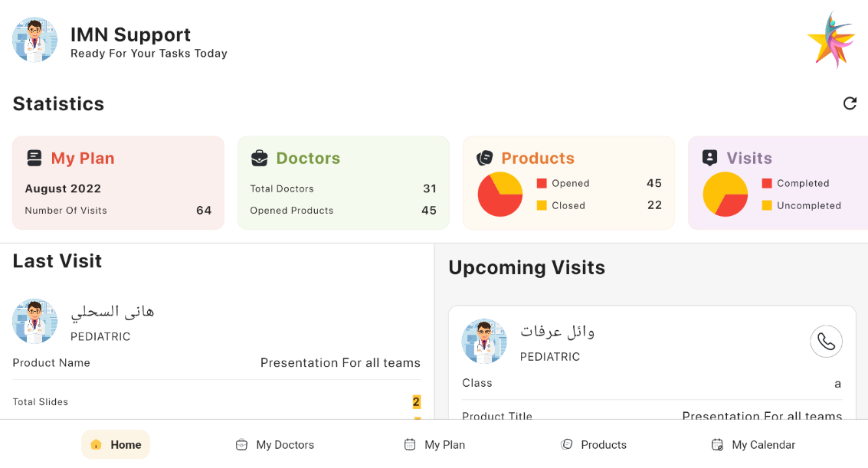The height and width of the screenshot is (468, 868).
Task: Select the upcoming visit doctor avatar
Action: [484, 341]
